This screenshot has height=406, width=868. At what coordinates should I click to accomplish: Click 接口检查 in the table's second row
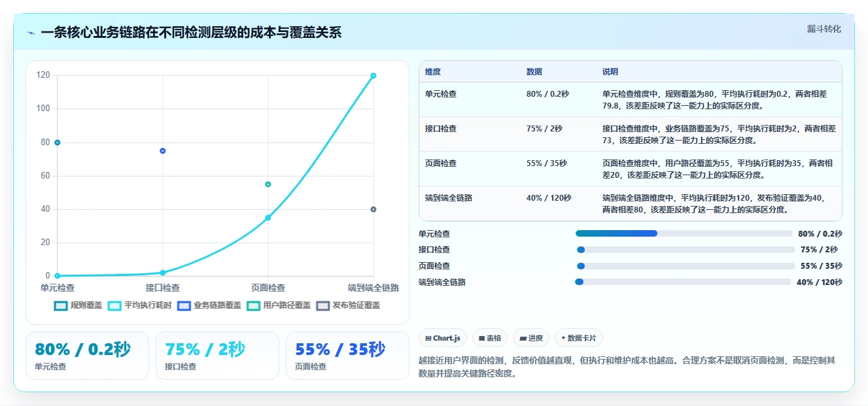tap(441, 129)
